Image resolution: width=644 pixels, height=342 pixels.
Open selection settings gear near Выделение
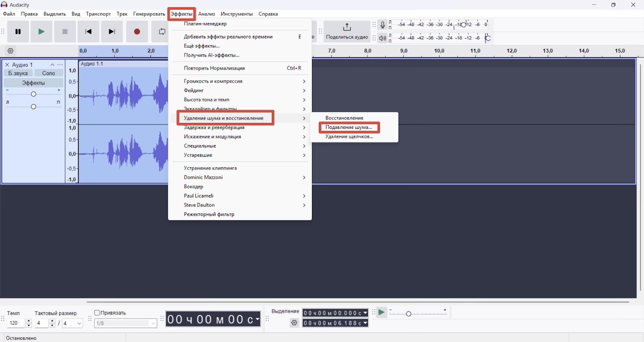pos(295,323)
